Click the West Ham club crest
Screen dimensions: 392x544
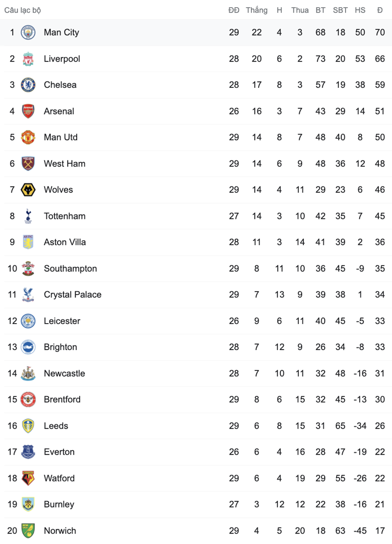pyautogui.click(x=28, y=164)
